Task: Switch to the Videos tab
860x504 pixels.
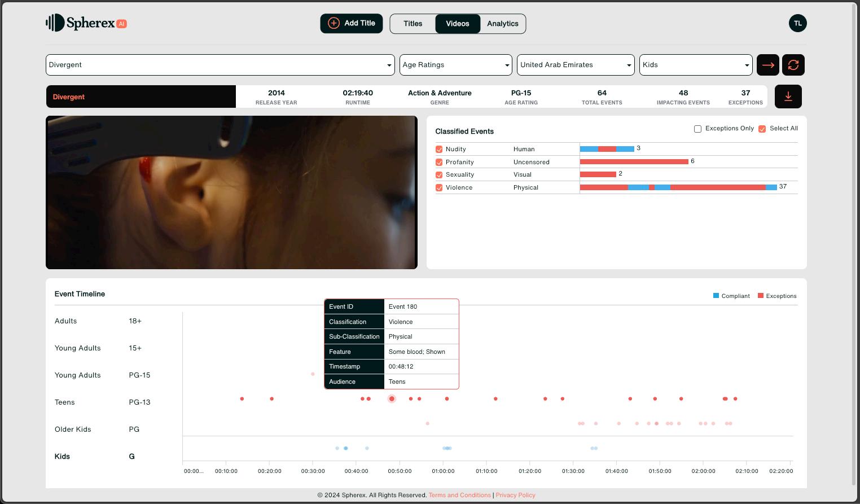Action: pos(458,24)
